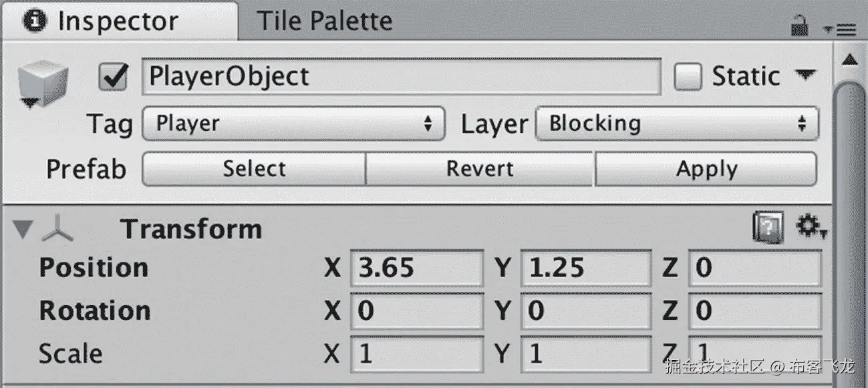Click the Inspector lock icon
868x388 pixels.
[x=799, y=26]
